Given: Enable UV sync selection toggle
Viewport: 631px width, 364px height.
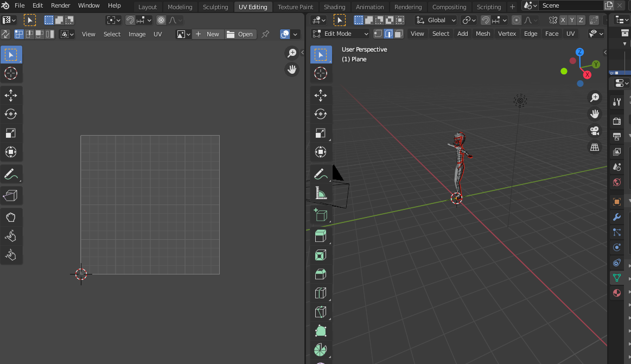Looking at the screenshot, I should tap(5, 34).
